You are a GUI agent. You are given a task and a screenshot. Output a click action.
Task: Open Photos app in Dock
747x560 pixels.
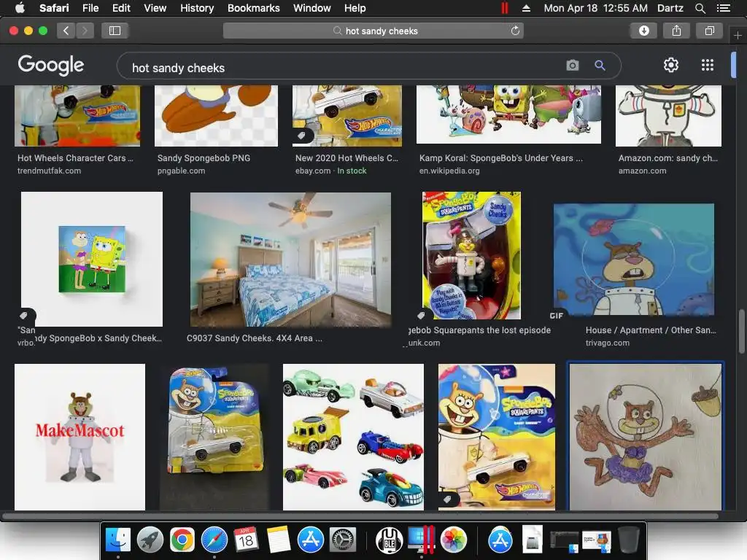point(454,540)
